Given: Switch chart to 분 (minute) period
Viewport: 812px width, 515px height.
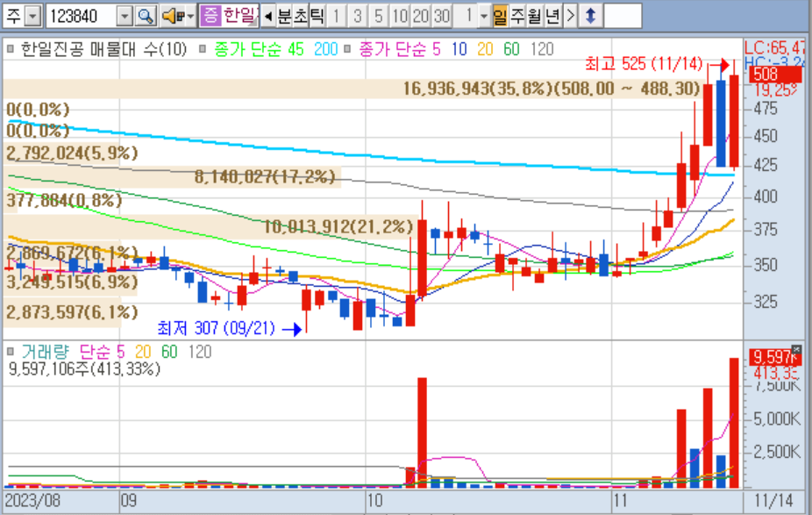Looking at the screenshot, I should pyautogui.click(x=284, y=16).
